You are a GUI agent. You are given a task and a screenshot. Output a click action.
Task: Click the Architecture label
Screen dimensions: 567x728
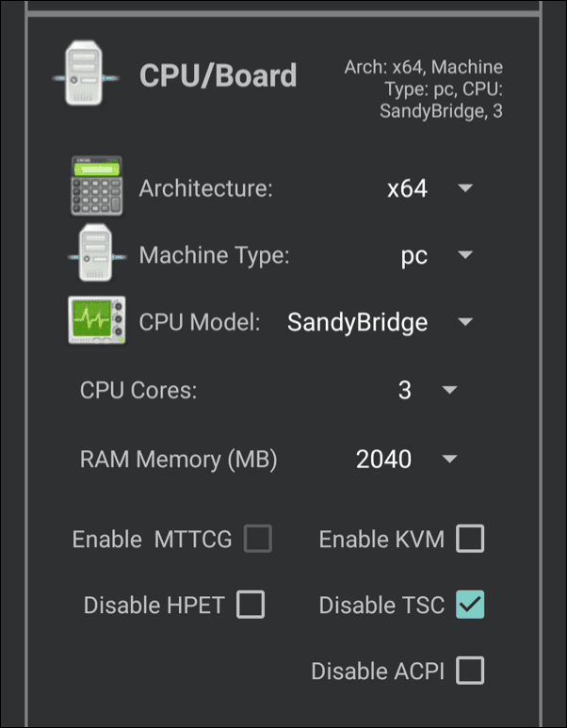point(205,188)
